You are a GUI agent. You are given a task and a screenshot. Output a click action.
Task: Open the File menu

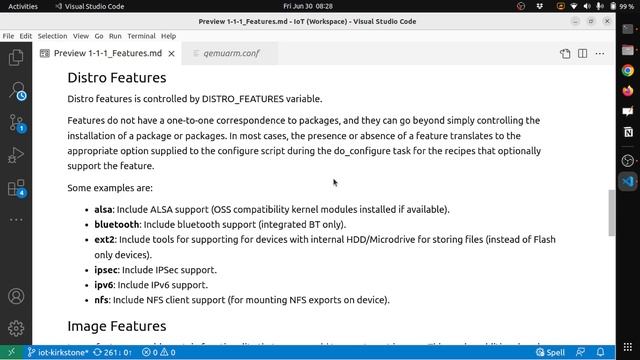click(x=8, y=36)
